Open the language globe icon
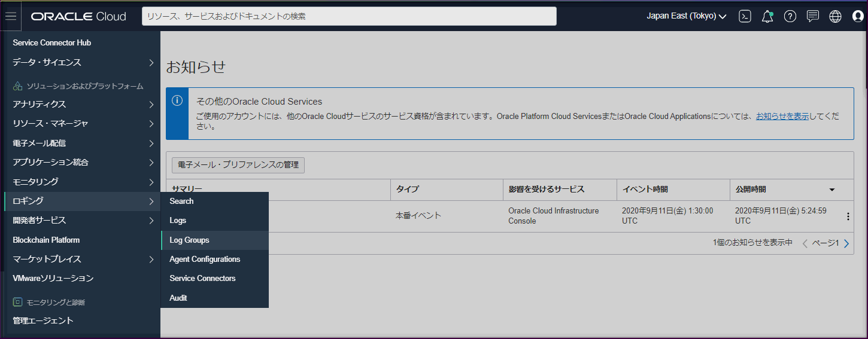The height and width of the screenshot is (339, 868). pyautogui.click(x=835, y=16)
